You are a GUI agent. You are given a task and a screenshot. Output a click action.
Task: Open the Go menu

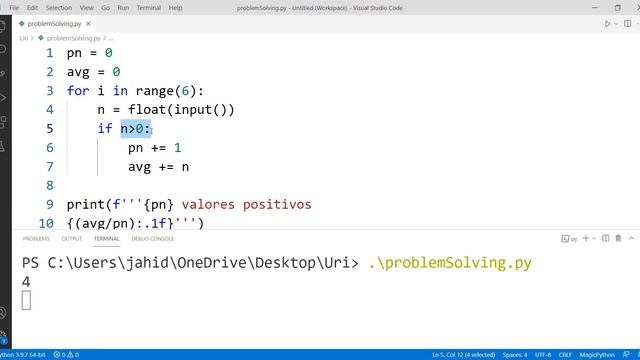(105, 8)
